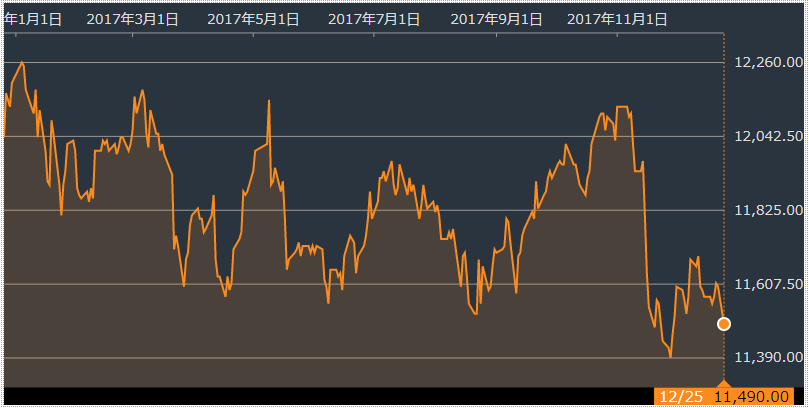Select the 2017年7月1日 date label

coord(374,20)
